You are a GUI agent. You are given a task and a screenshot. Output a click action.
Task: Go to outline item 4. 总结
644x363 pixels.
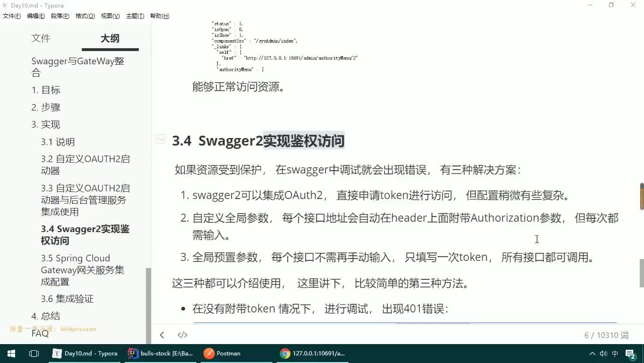coord(46,316)
